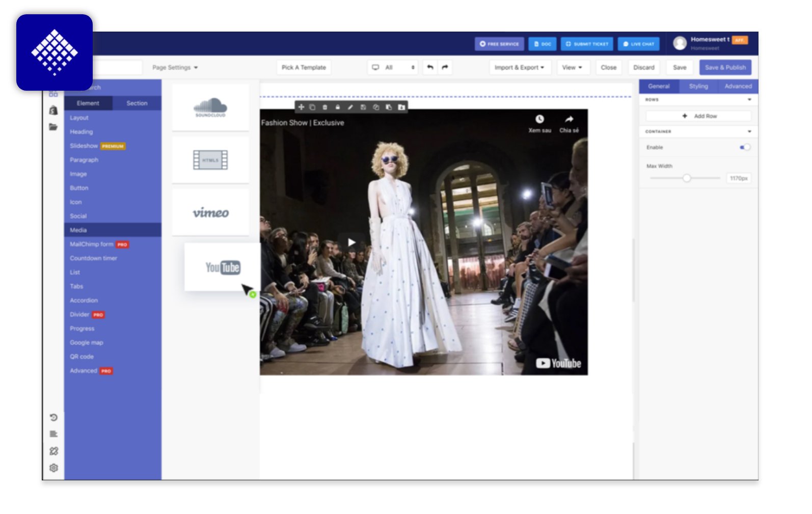Image resolution: width=812 pixels, height=514 pixels.
Task: Open the Doc button in header
Action: point(542,44)
